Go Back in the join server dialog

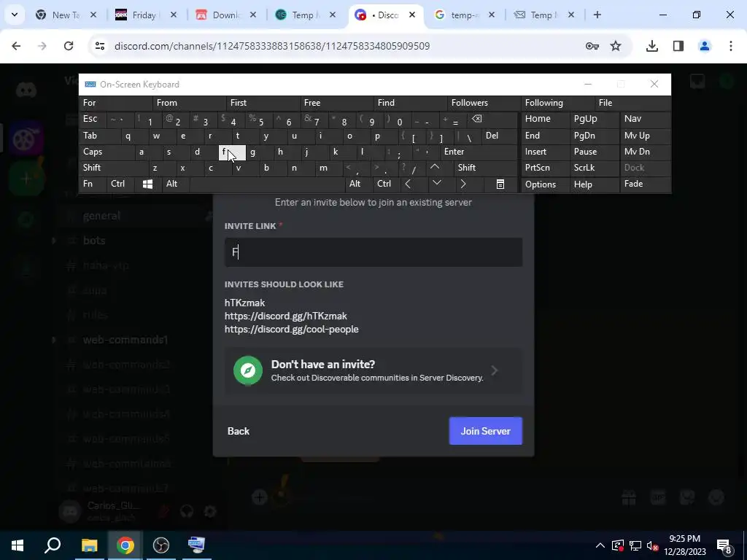(239, 431)
